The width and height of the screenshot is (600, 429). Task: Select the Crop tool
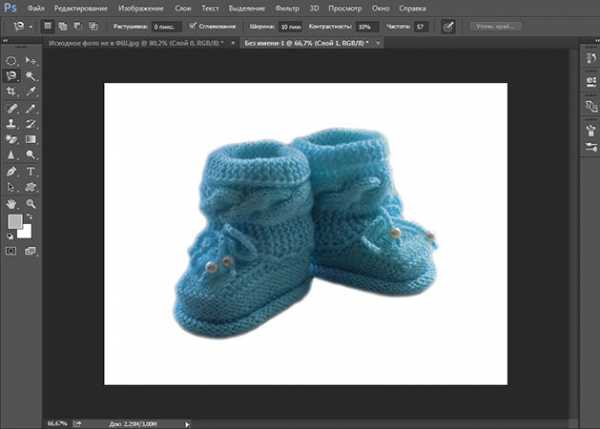tap(12, 90)
